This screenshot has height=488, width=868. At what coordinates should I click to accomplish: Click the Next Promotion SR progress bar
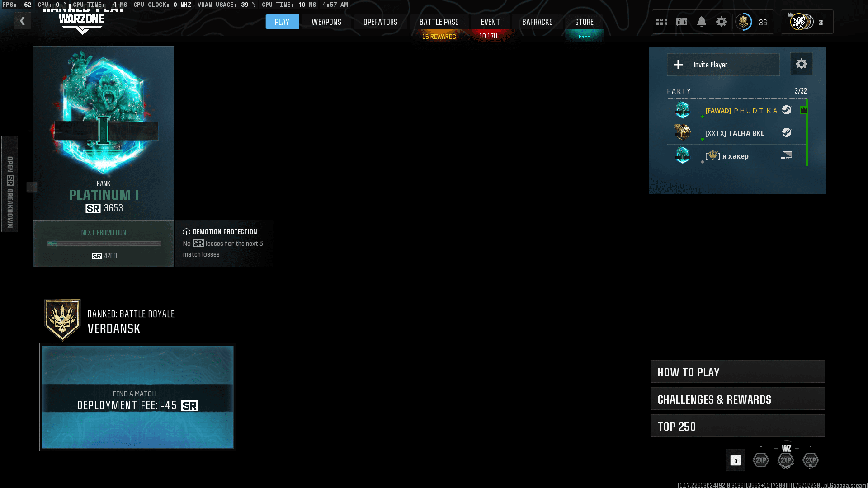pos(104,244)
